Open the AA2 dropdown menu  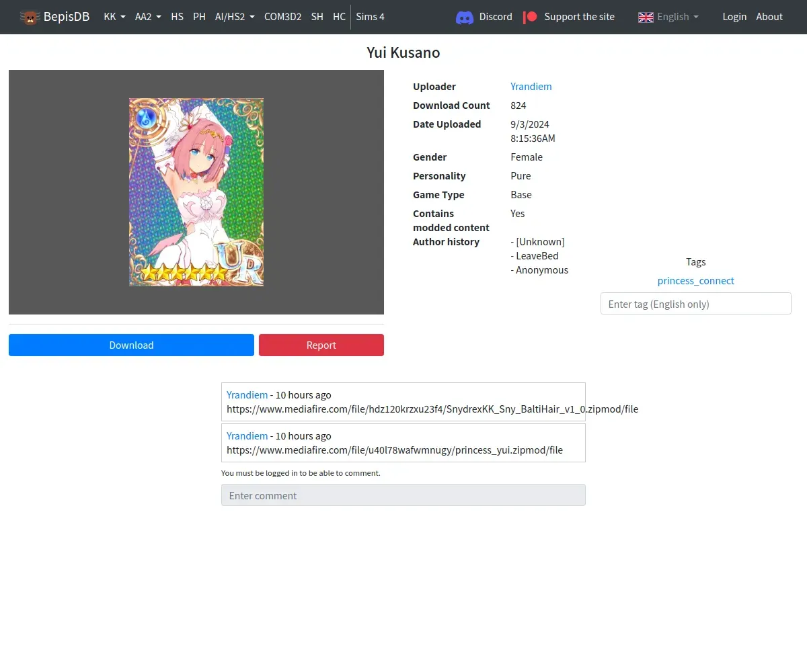point(148,17)
